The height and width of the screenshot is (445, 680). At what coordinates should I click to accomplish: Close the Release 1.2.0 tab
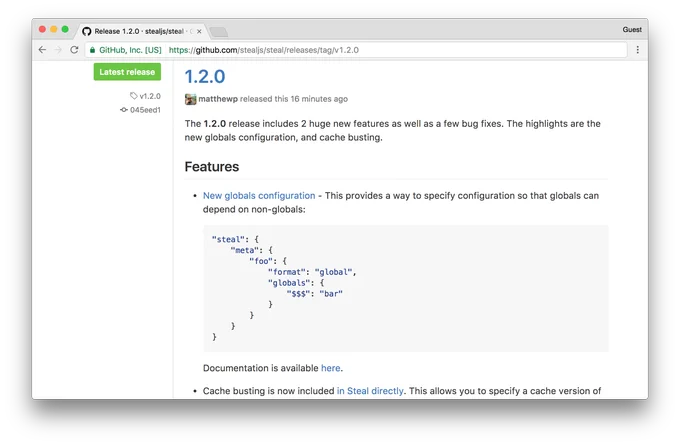199,31
